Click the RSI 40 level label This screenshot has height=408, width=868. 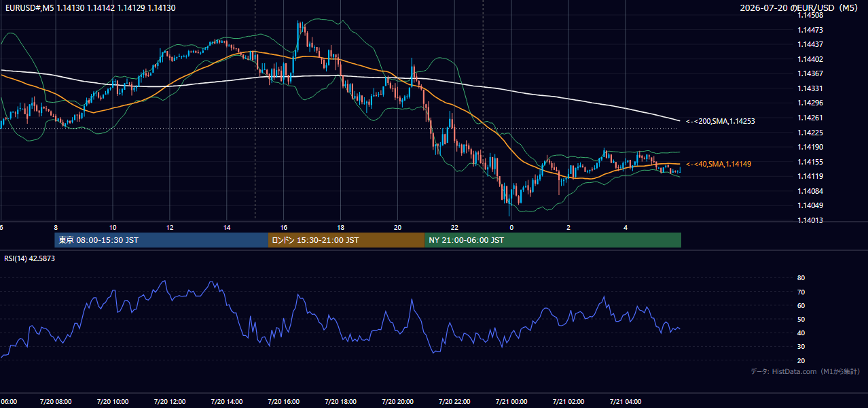(801, 333)
